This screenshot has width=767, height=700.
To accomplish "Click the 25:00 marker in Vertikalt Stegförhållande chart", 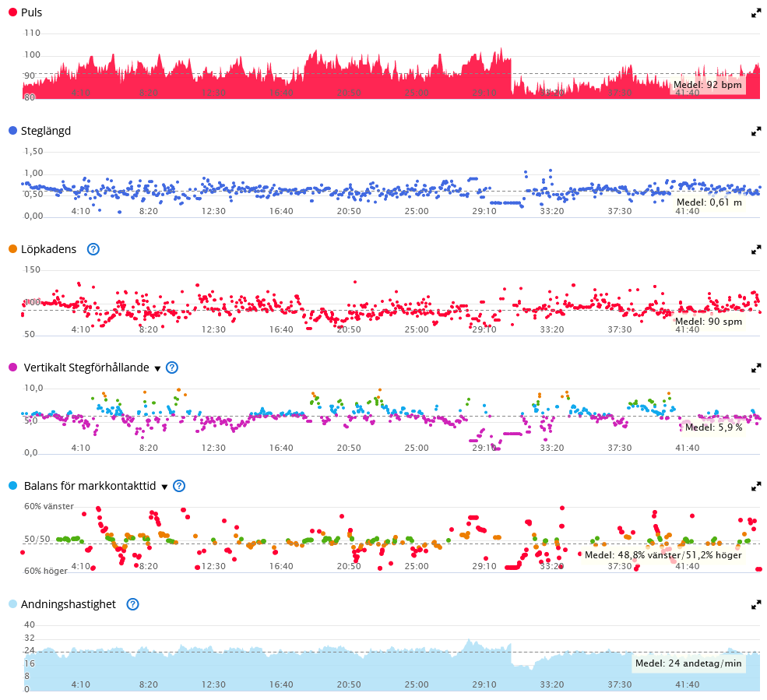I will click(x=417, y=448).
